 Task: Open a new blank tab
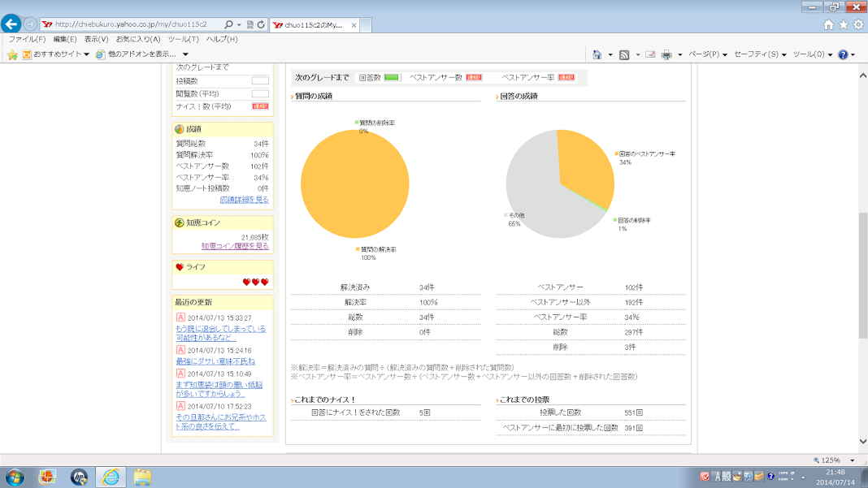(x=366, y=25)
